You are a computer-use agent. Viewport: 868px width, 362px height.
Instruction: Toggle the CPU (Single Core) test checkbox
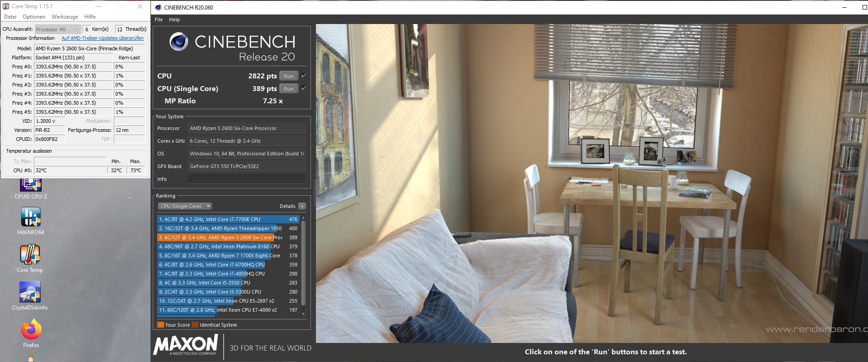click(304, 88)
